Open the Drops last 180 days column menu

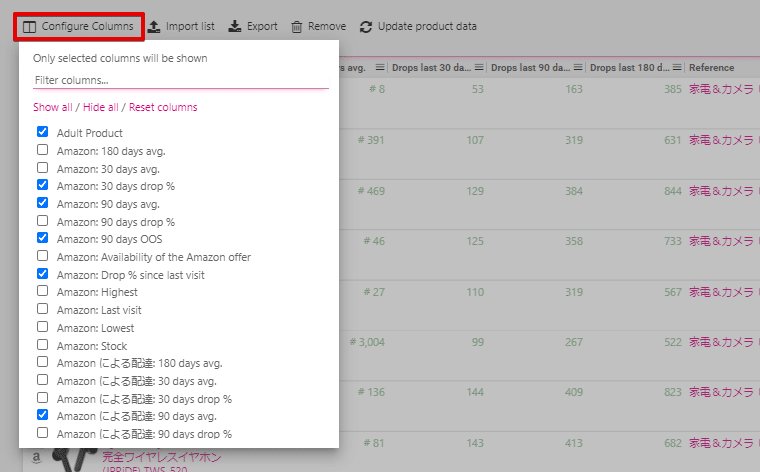coord(676,68)
